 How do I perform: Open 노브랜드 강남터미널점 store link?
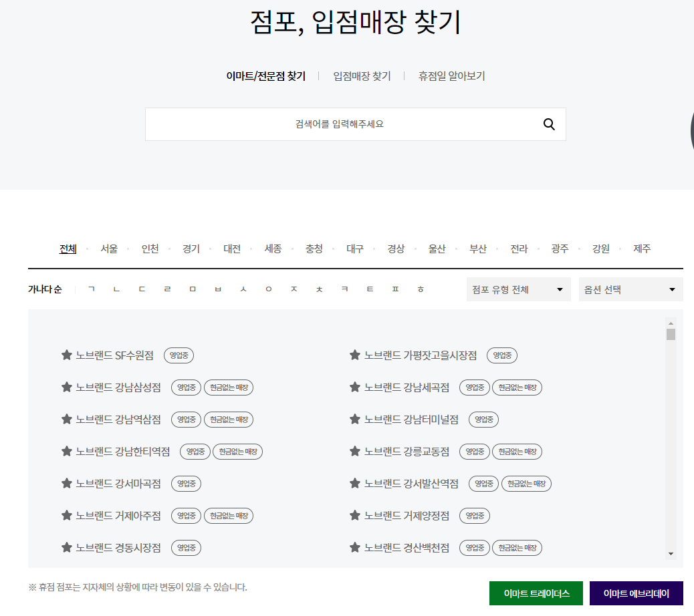point(411,419)
